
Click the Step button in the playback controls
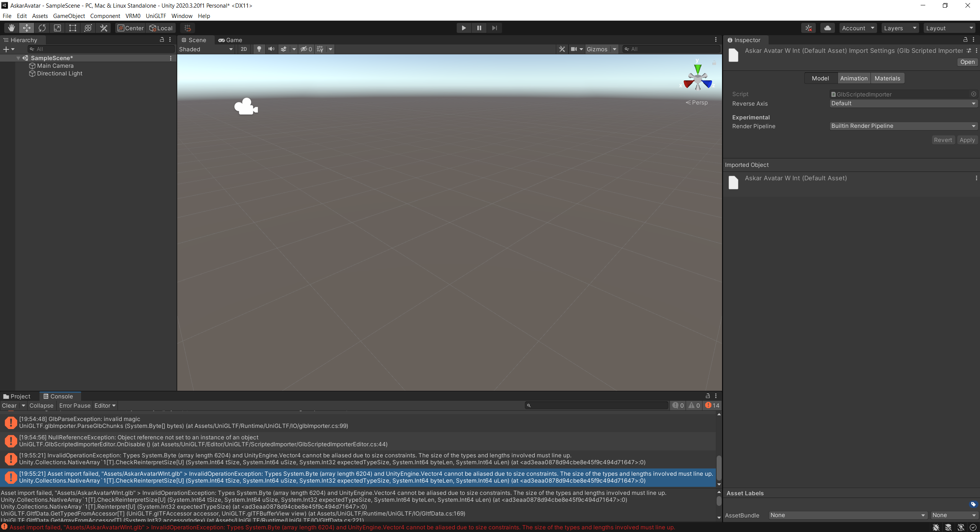click(494, 28)
